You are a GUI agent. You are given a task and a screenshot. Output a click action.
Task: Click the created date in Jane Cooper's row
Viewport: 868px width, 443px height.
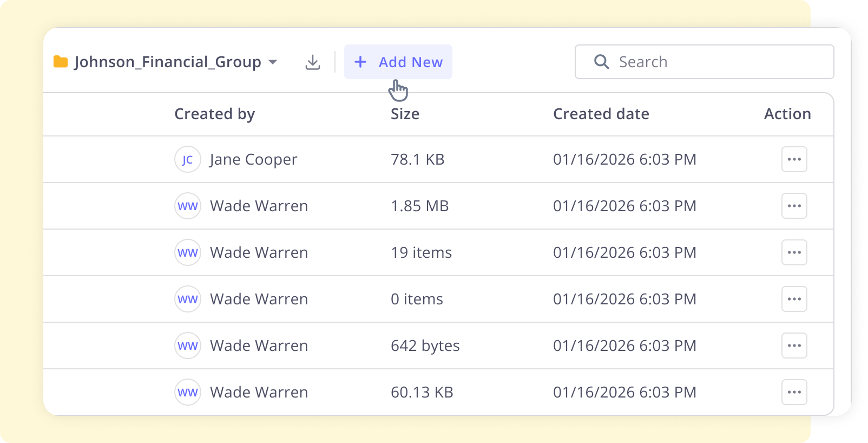pos(624,159)
